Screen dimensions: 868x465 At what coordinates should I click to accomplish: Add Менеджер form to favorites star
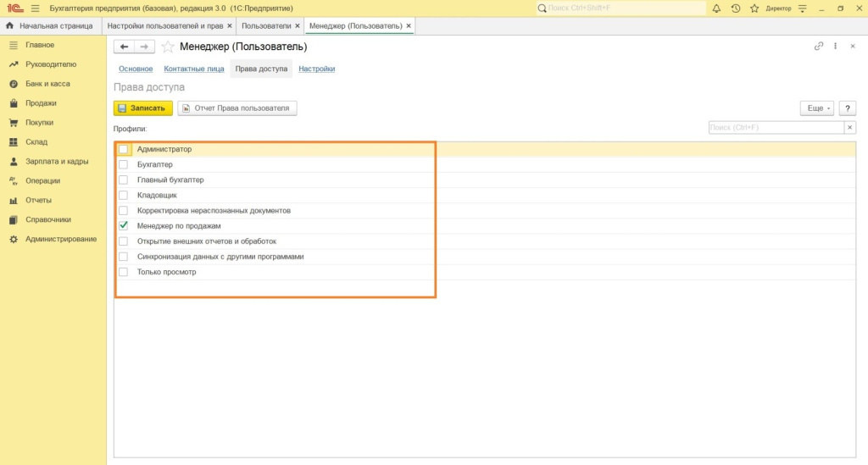point(168,47)
